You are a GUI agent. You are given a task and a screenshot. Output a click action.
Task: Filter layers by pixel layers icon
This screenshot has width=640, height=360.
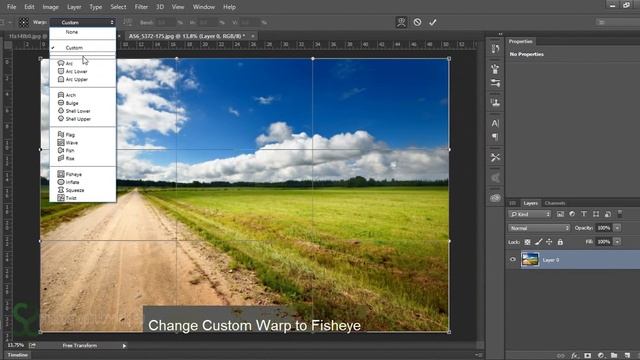[x=560, y=214]
